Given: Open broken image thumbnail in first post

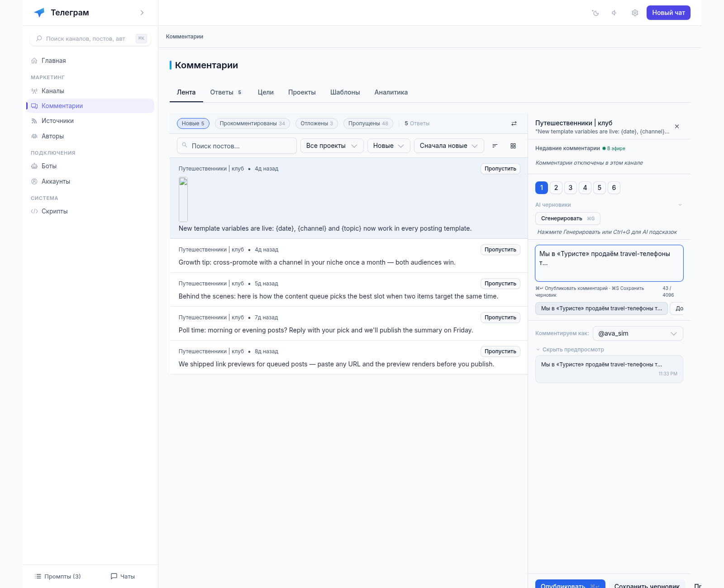Looking at the screenshot, I should 183,199.
